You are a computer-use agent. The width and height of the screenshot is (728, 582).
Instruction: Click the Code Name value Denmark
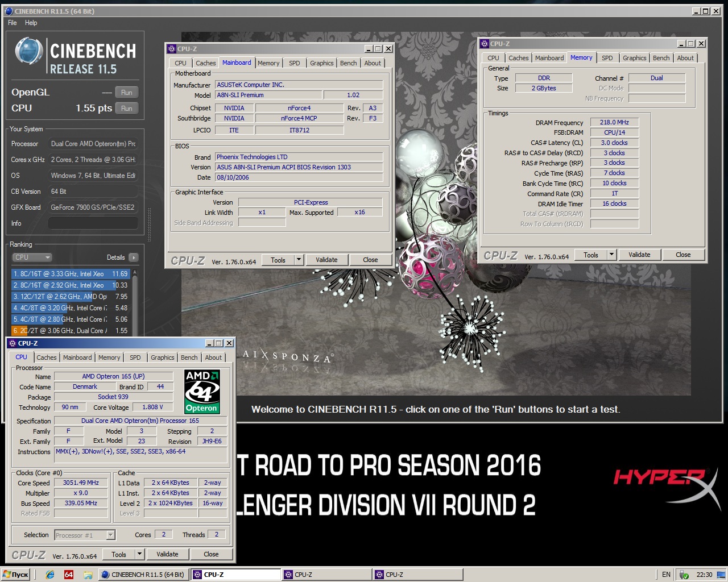click(x=85, y=386)
